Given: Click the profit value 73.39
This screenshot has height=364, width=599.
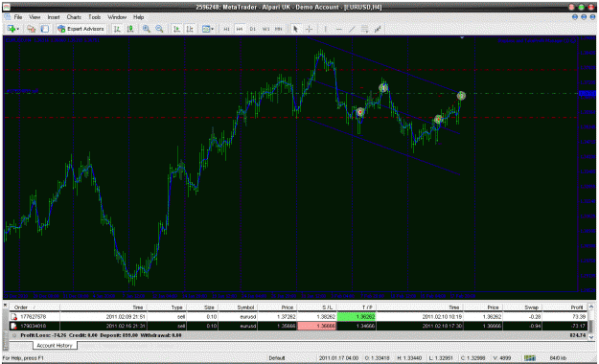Looking at the screenshot, I should pos(579,317).
